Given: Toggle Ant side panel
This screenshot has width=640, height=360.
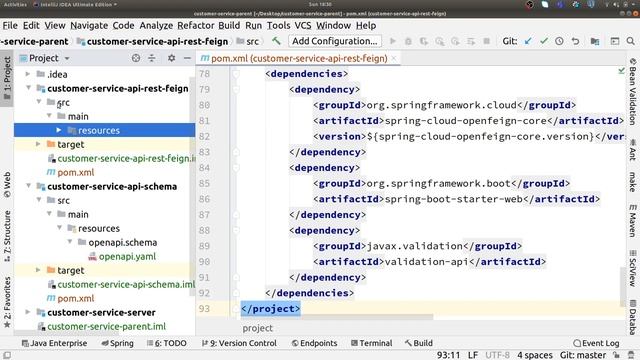Looking at the screenshot, I should coord(633,150).
